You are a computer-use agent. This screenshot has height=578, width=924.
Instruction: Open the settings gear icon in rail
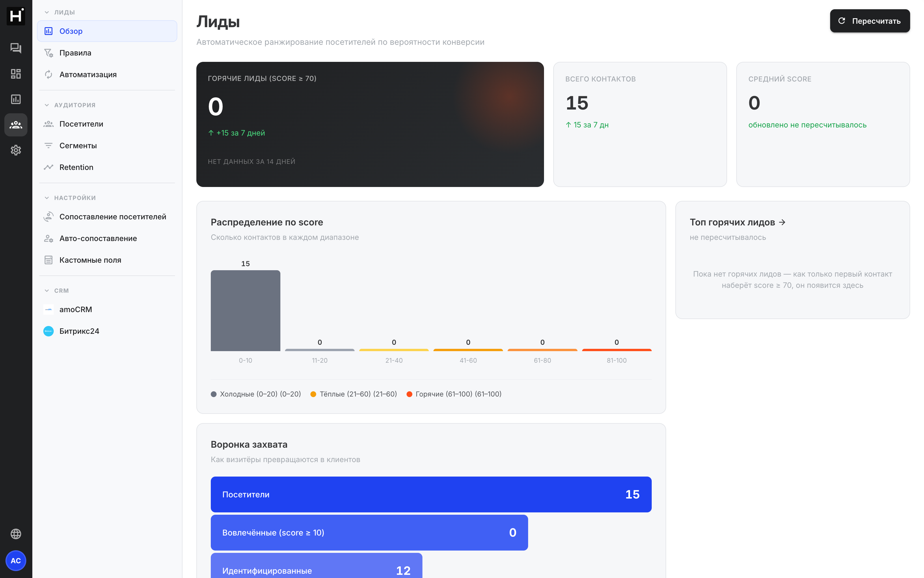click(16, 150)
